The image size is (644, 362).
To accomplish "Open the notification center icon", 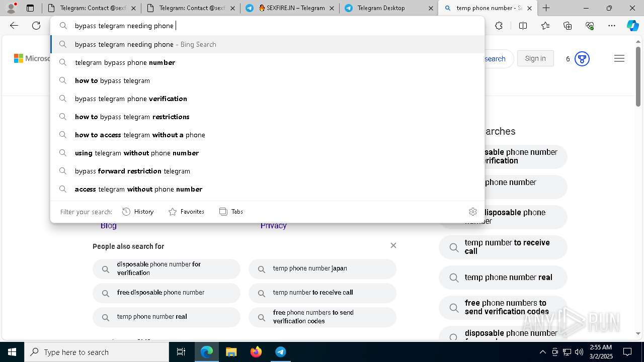I will (x=627, y=352).
